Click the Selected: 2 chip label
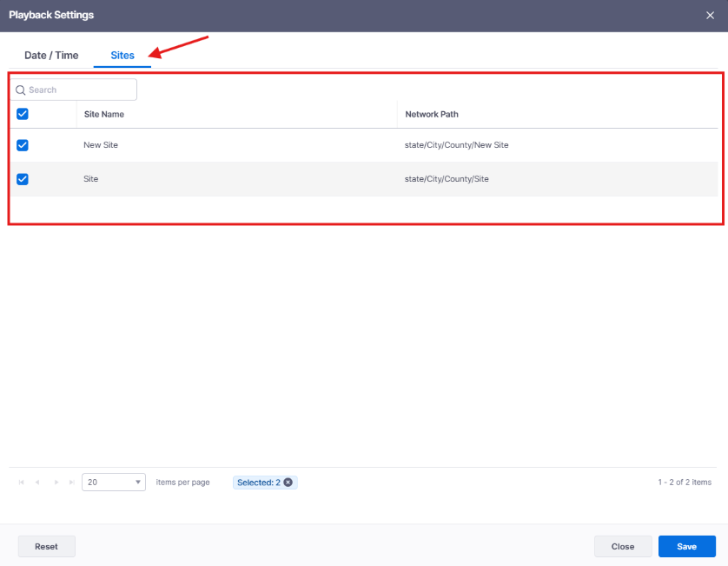This screenshot has width=728, height=566. [x=259, y=483]
